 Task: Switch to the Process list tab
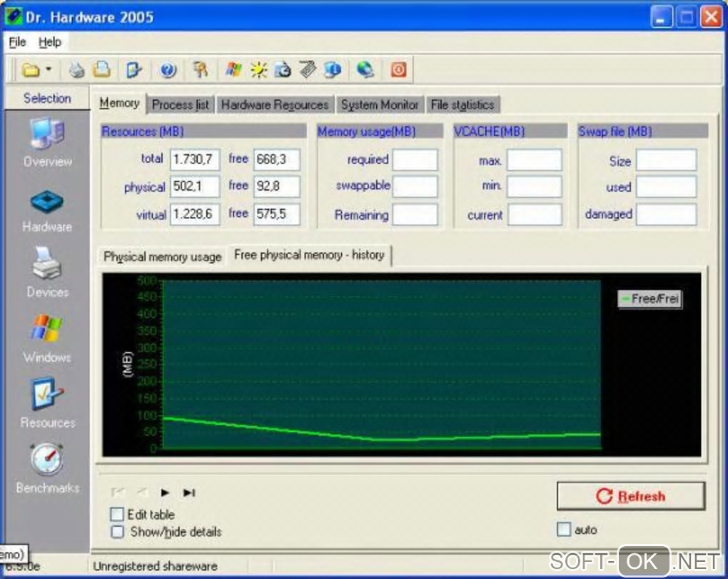(x=180, y=105)
